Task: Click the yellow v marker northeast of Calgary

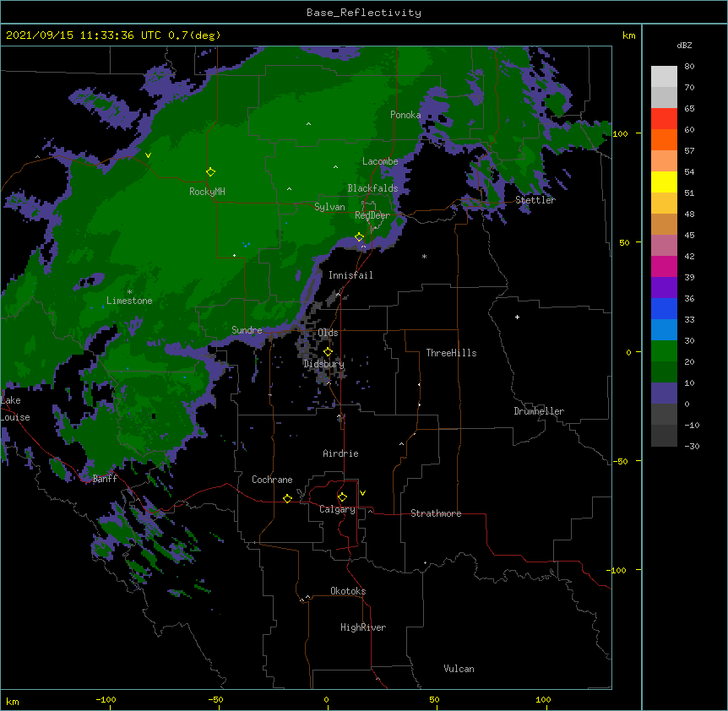Action: coord(362,493)
